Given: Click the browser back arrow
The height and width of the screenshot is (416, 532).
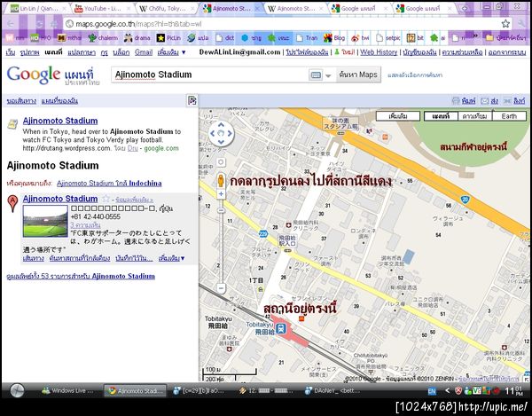Looking at the screenshot, I should (x=11, y=23).
